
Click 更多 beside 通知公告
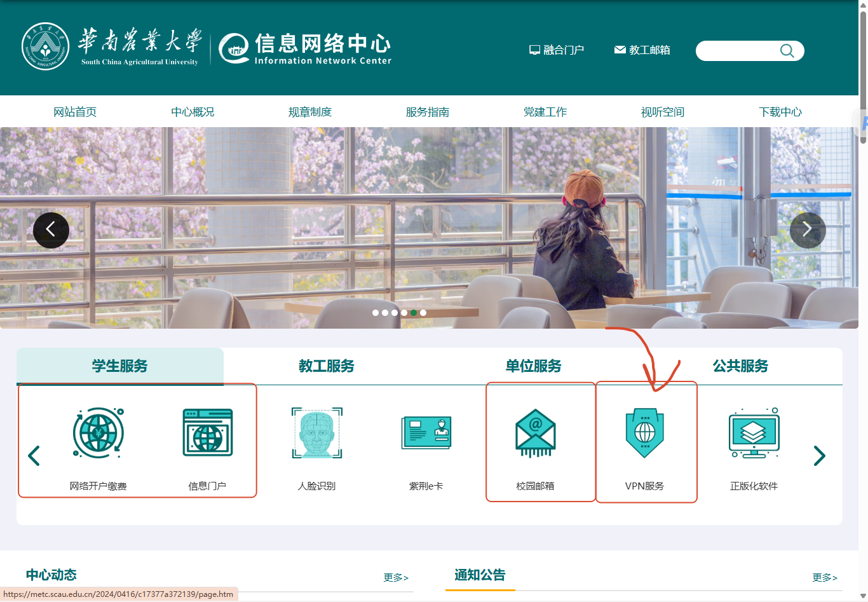pos(825,577)
